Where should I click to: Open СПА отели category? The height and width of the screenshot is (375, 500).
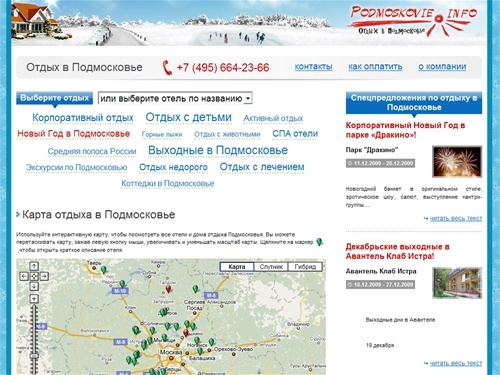click(295, 134)
